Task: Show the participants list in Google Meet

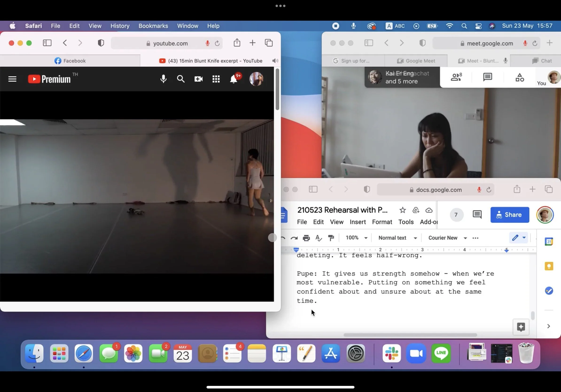Action: click(x=456, y=77)
